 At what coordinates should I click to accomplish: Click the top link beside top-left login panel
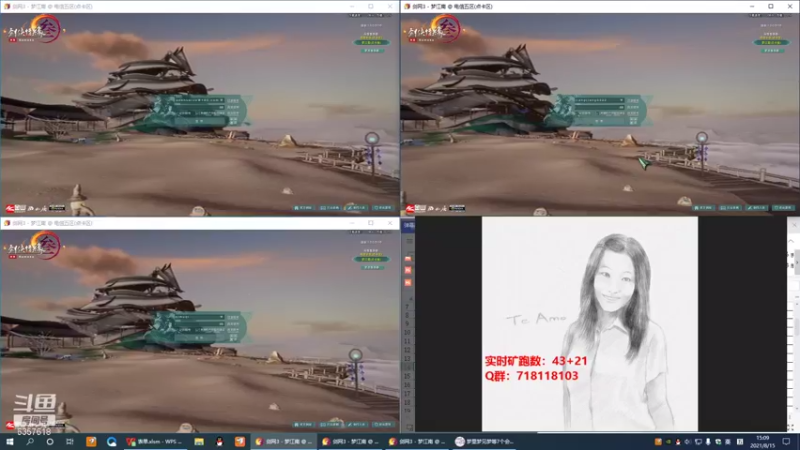[x=233, y=101]
